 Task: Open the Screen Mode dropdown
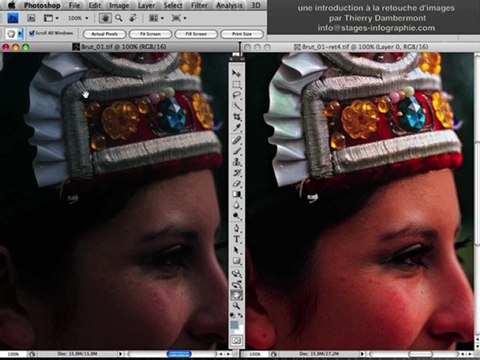click(179, 18)
